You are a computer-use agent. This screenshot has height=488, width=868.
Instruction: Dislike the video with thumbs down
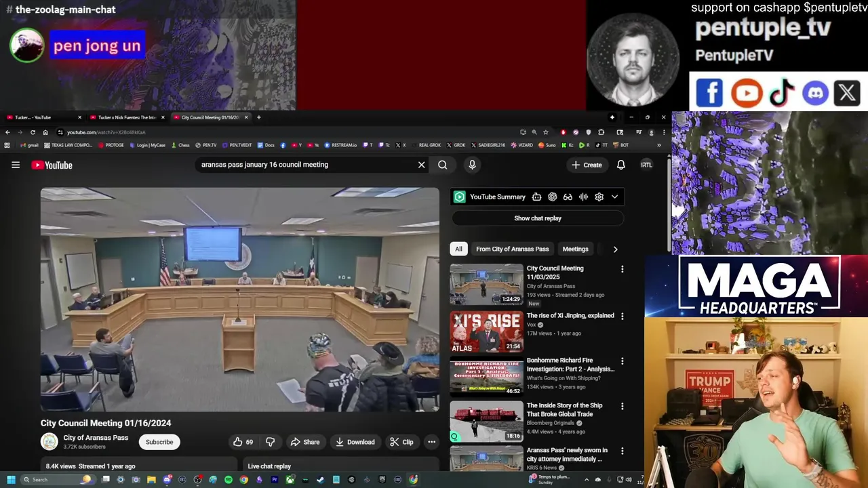click(270, 442)
